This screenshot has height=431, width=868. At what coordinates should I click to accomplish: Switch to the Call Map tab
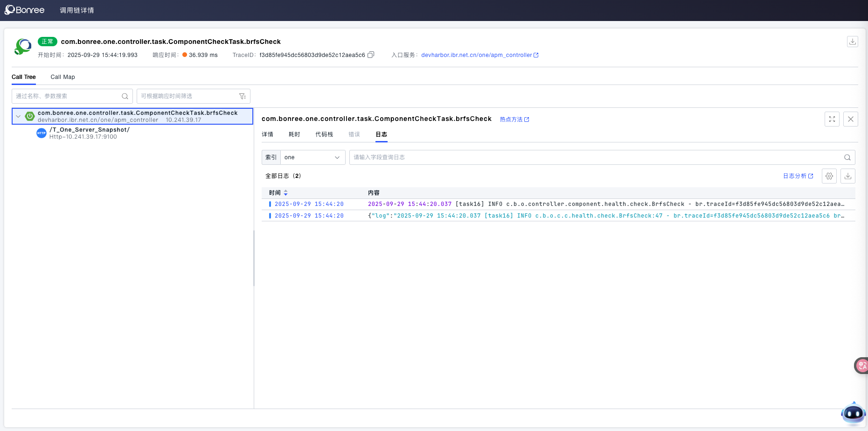62,77
